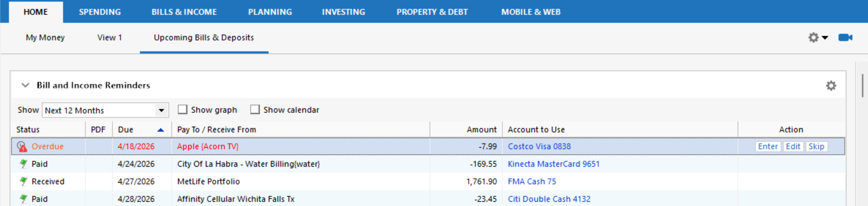Image resolution: width=868 pixels, height=206 pixels.
Task: Click the Action column header
Action: click(791, 130)
